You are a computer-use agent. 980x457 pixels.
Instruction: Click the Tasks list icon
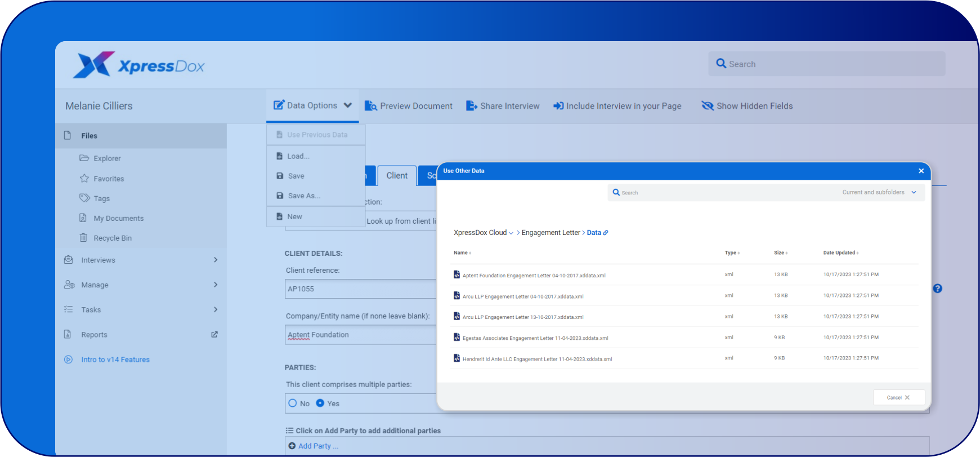click(69, 309)
